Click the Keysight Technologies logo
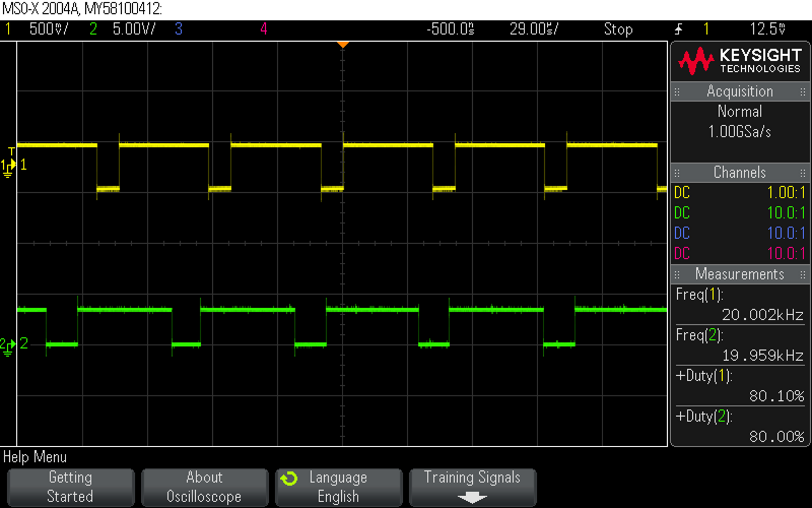812x508 pixels. [740, 61]
